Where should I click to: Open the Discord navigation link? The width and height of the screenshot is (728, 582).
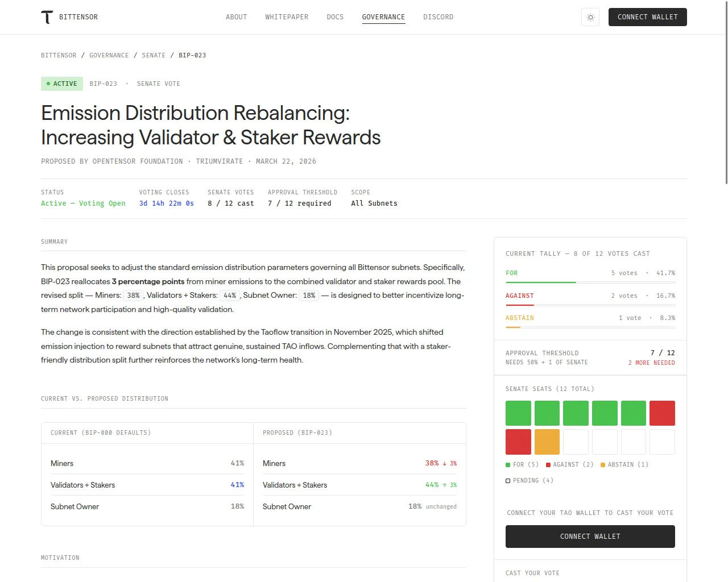point(438,17)
